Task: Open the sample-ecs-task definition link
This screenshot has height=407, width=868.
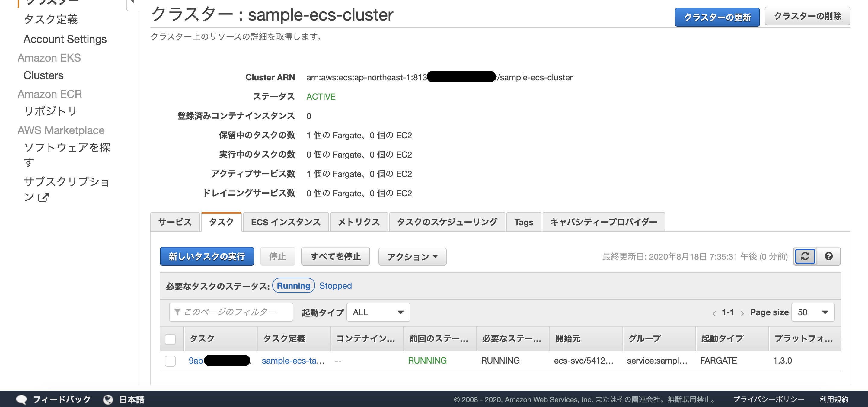Action: (293, 361)
